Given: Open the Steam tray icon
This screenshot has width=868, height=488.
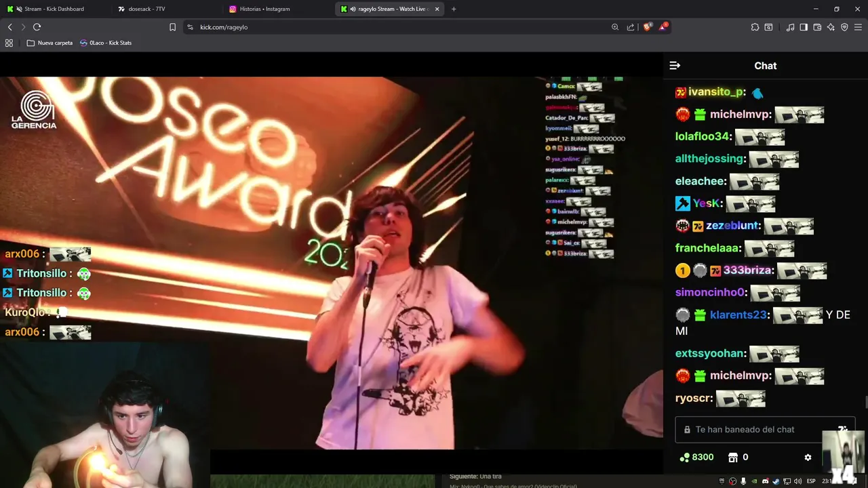Looking at the screenshot, I should (x=776, y=481).
